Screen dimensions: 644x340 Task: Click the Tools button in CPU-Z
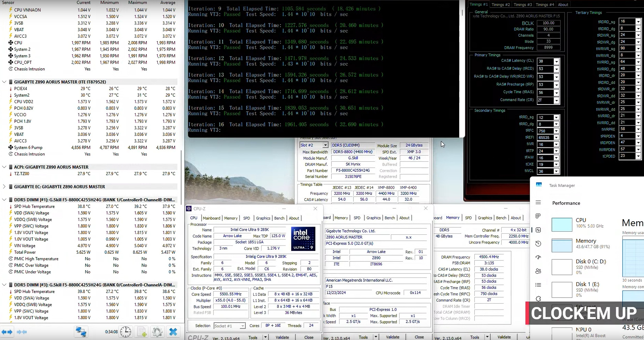tap(253, 337)
